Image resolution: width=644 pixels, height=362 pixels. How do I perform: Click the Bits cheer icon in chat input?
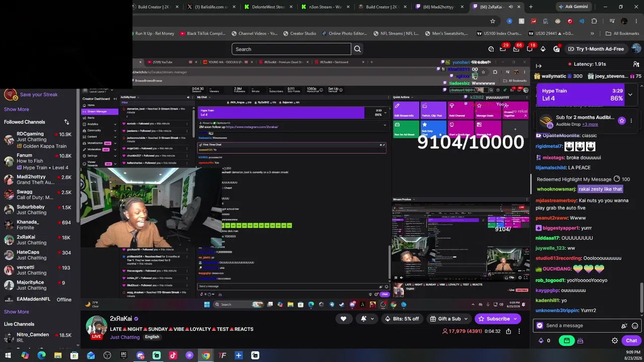[624, 326]
